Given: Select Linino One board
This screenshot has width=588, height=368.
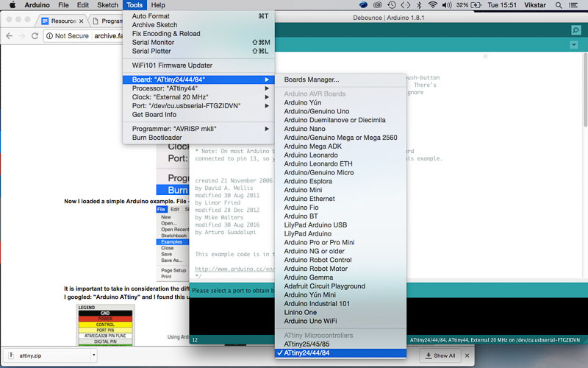Looking at the screenshot, I should [340, 312].
